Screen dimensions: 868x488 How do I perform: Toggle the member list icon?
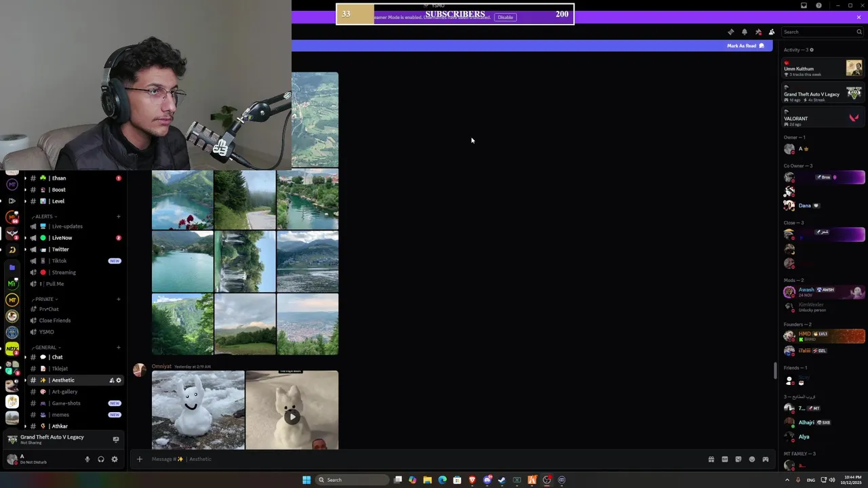tap(772, 32)
